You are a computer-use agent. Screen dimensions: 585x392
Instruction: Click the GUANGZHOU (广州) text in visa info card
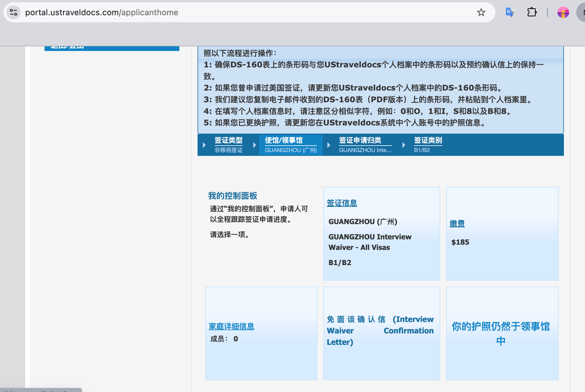click(x=363, y=222)
